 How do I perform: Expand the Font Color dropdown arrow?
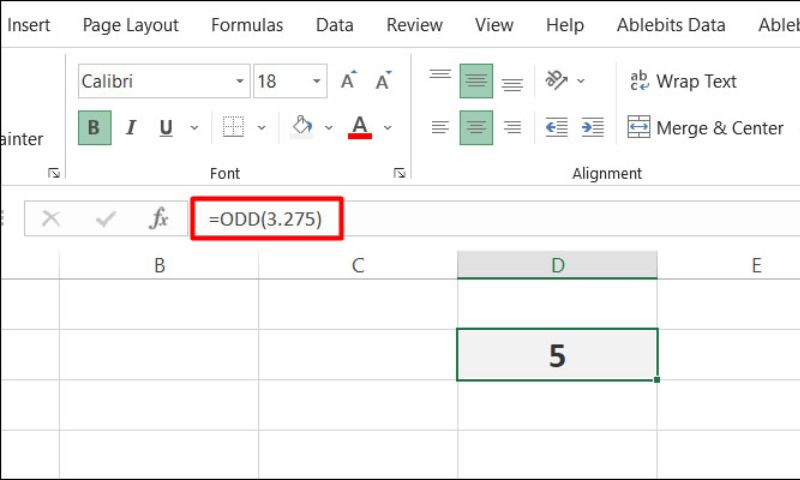[388, 128]
